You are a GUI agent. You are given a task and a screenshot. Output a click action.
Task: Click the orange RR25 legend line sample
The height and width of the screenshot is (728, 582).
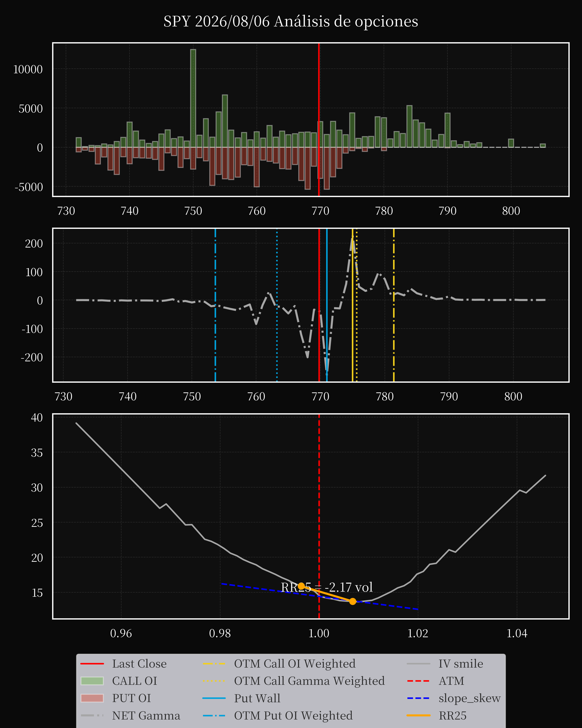tap(418, 716)
